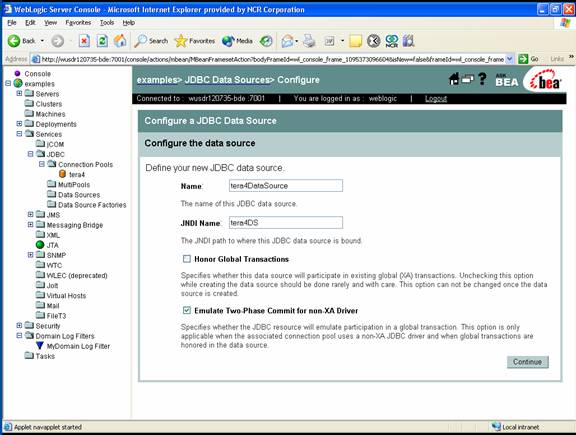Follow the JDBC Data Sources breadcrumb link

tap(227, 80)
